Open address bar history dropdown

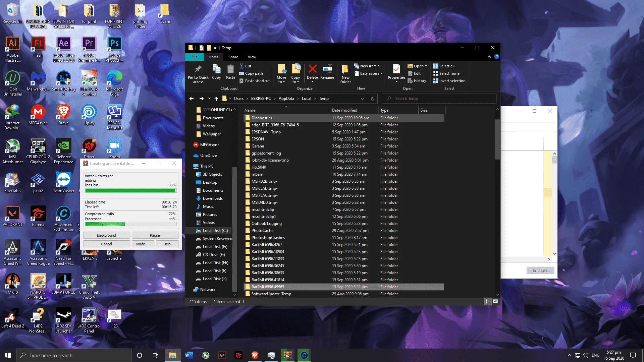click(362, 99)
